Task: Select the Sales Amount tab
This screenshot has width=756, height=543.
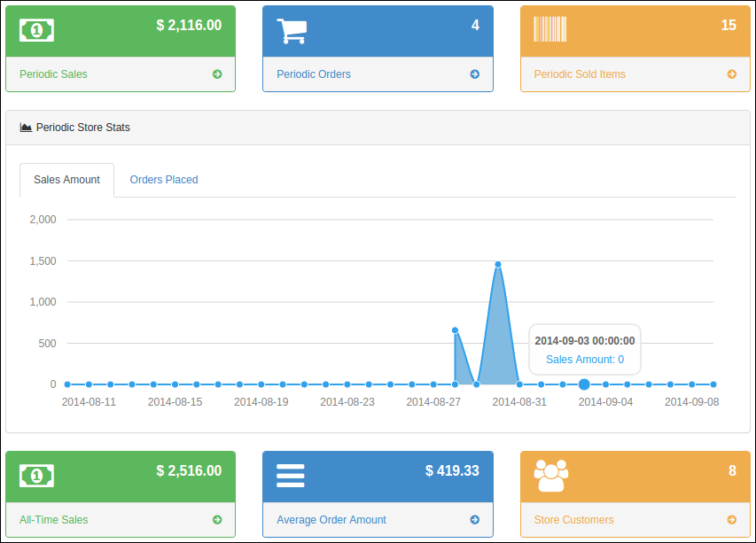Action: 66,180
